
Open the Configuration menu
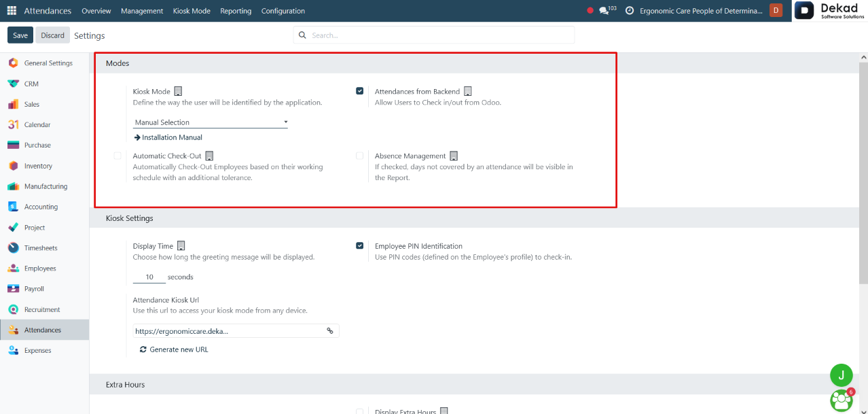(x=283, y=11)
